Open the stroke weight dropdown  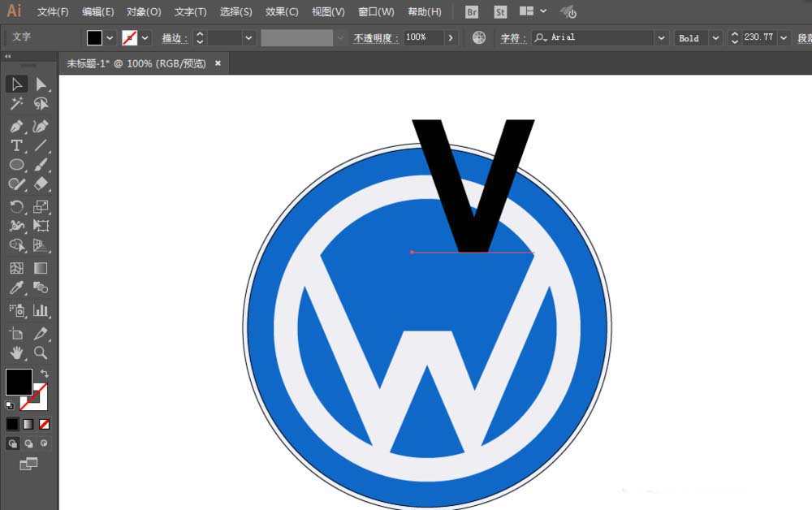click(248, 38)
